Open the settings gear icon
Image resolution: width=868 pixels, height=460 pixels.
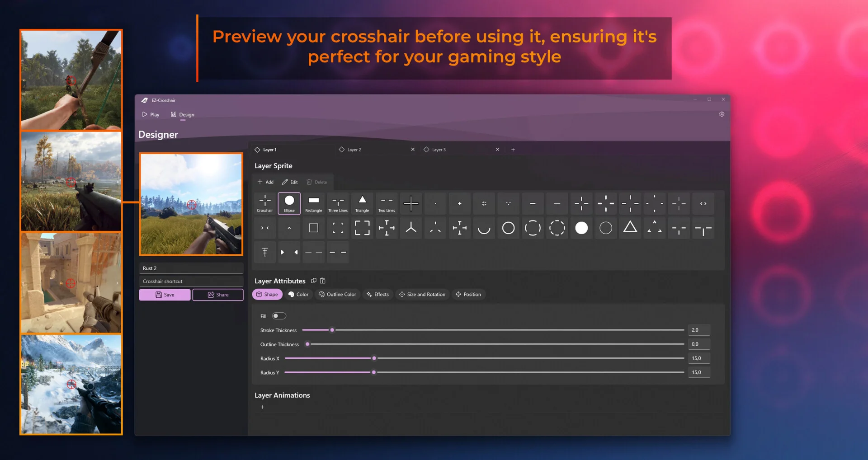click(x=722, y=114)
